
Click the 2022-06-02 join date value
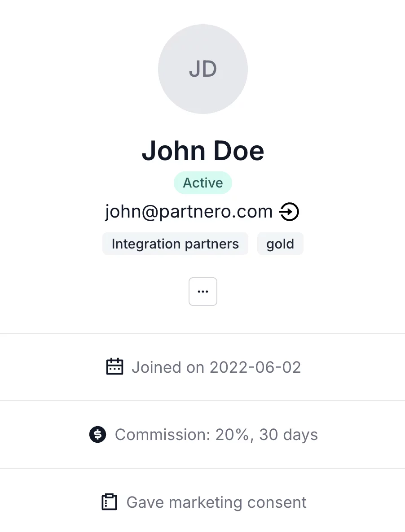(x=255, y=367)
